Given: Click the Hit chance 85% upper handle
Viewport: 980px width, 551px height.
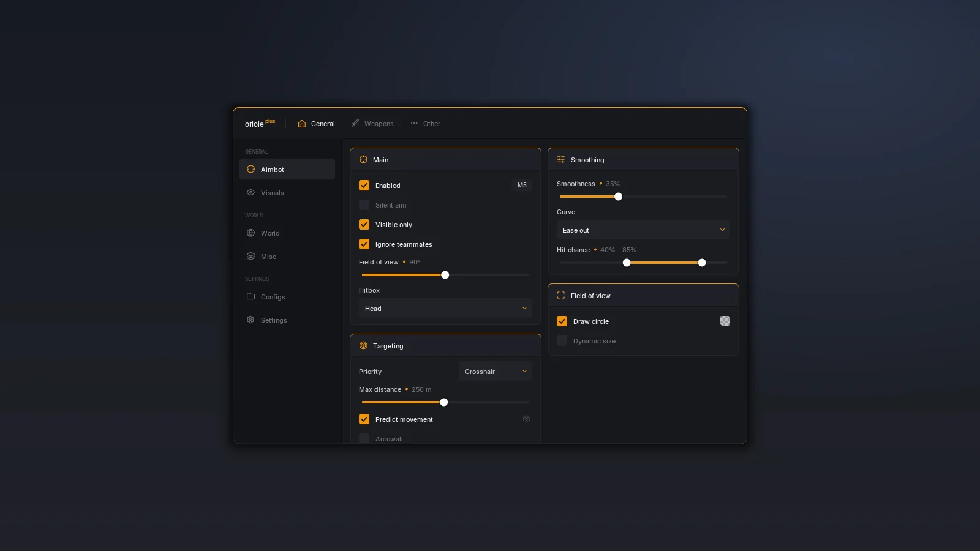Looking at the screenshot, I should tap(702, 263).
